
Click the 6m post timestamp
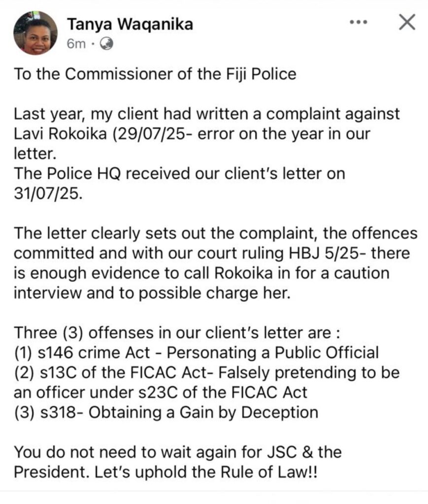(x=76, y=44)
